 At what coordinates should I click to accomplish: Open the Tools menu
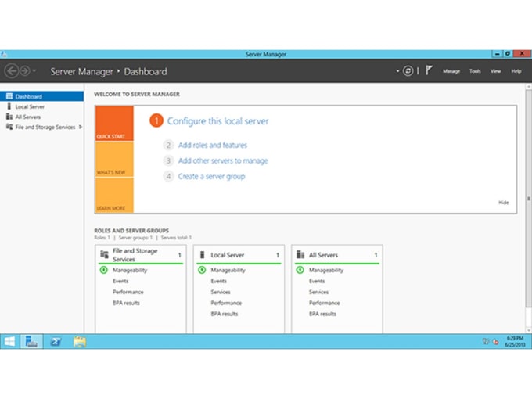(475, 71)
